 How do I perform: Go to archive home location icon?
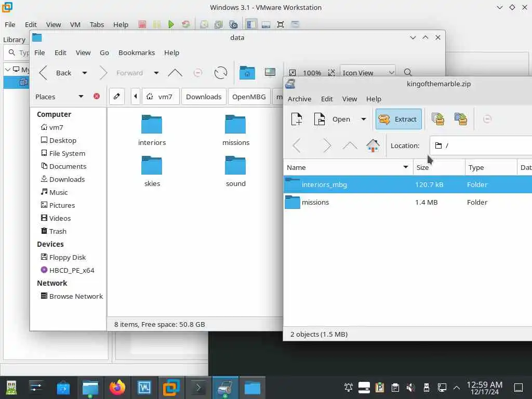pos(373,145)
